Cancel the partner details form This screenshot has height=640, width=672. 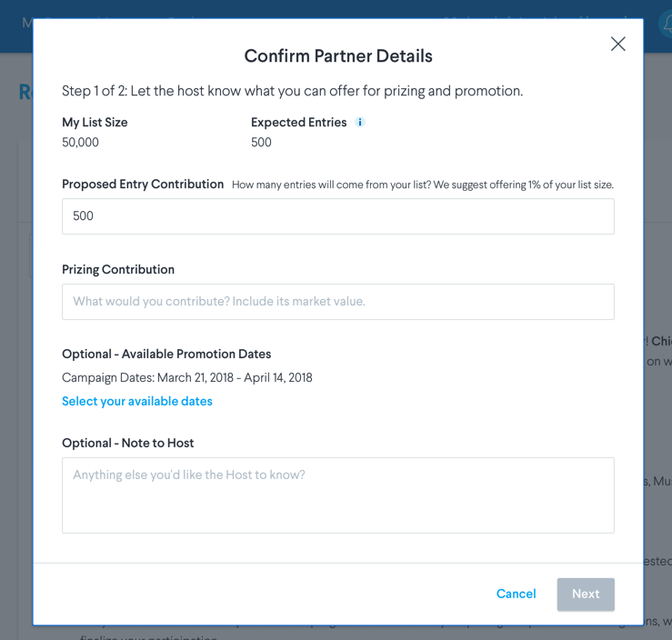pyautogui.click(x=516, y=594)
